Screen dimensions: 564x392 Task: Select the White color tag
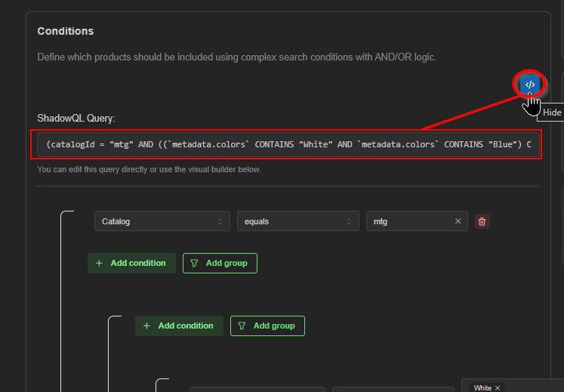(482, 387)
